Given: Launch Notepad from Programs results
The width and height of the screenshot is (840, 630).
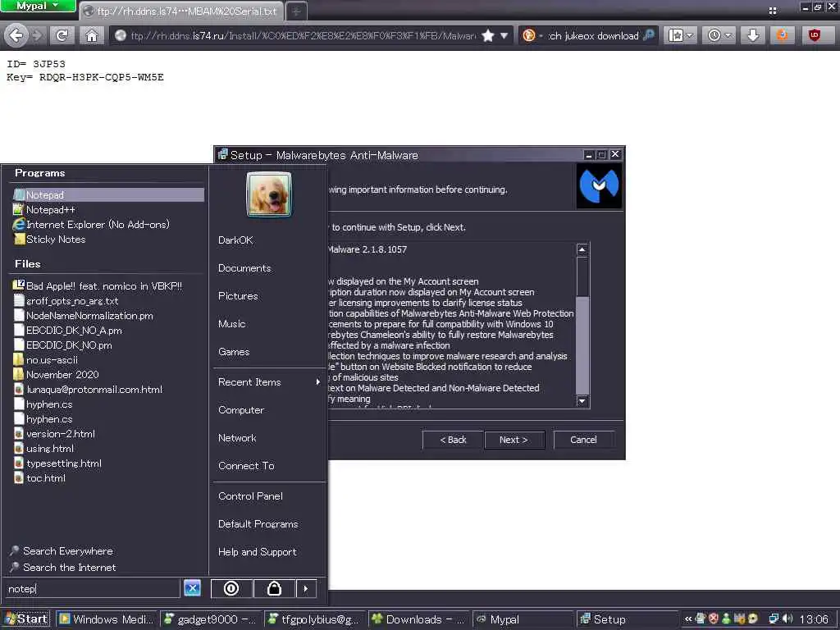Looking at the screenshot, I should pyautogui.click(x=107, y=195).
